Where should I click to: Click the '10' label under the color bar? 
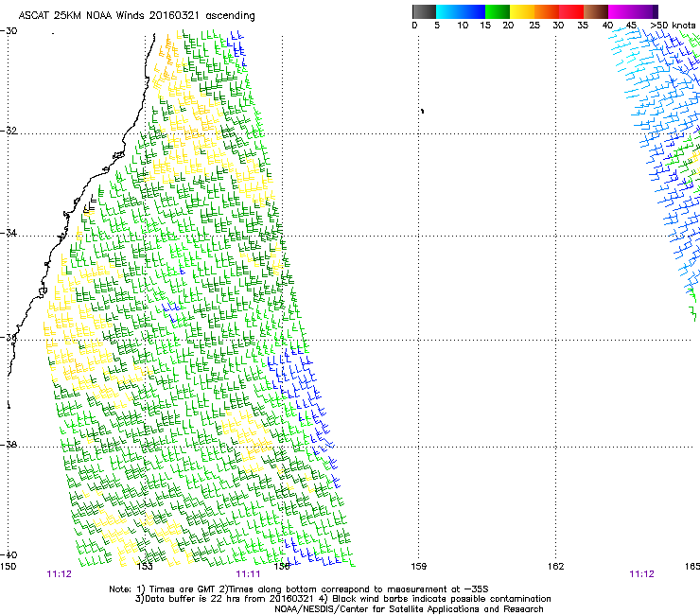tap(463, 26)
